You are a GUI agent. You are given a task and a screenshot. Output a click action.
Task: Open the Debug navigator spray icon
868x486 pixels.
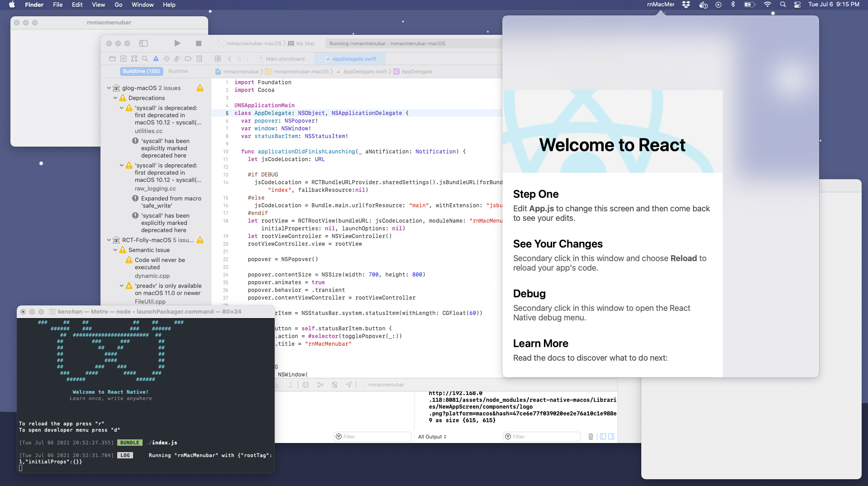point(177,59)
